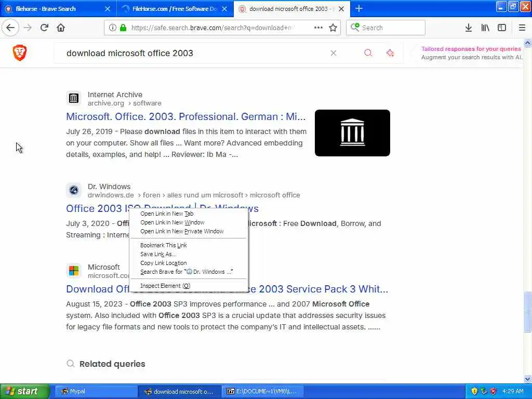Open the Downloads toolbar arrow
The image size is (532, 399).
pos(468,28)
